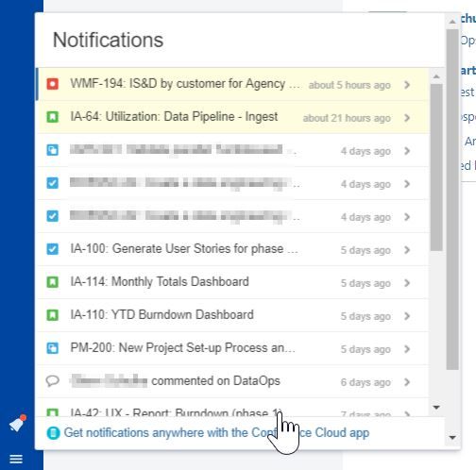476x470 pixels.
Task: Click the outer panel scrollbar thumb
Action: [x=452, y=200]
